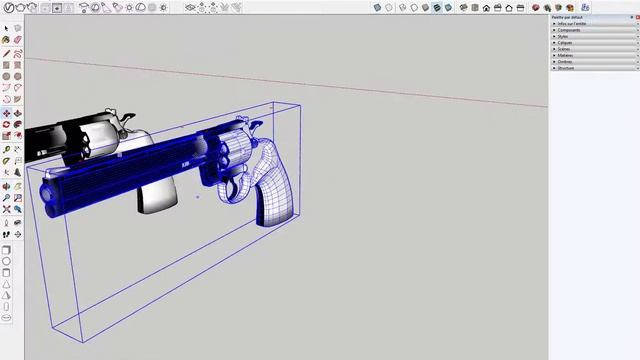Click the box primitive shape icon
This screenshot has height=360, width=640.
pos(6,250)
